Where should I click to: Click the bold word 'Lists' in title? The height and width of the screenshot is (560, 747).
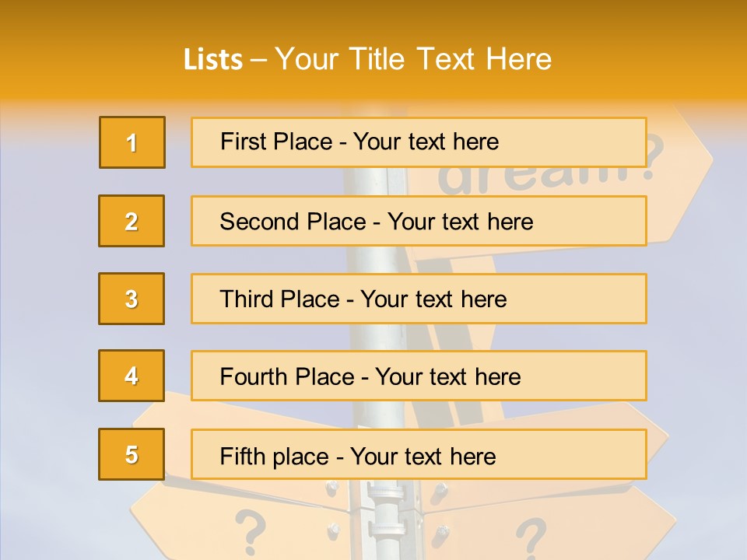coord(213,60)
